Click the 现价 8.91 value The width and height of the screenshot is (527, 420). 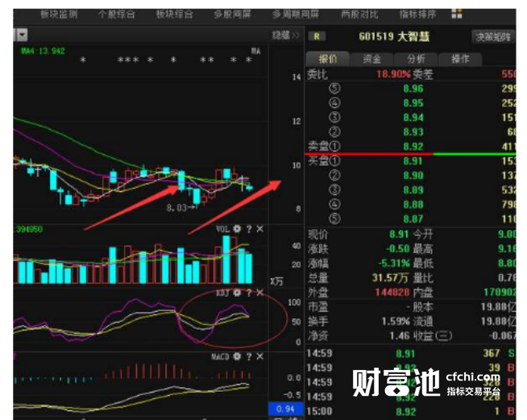click(x=399, y=234)
